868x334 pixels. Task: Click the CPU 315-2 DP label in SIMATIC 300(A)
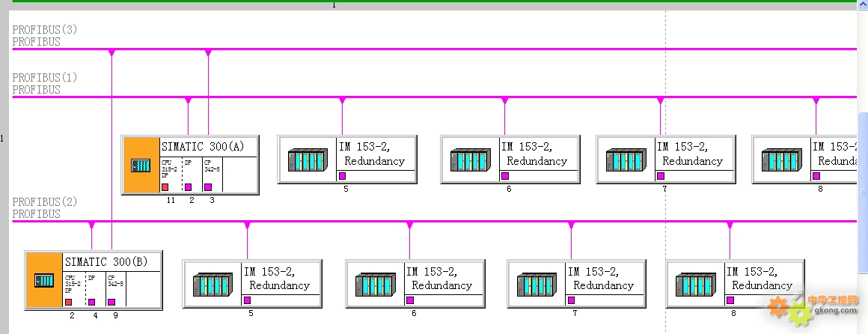click(x=169, y=168)
